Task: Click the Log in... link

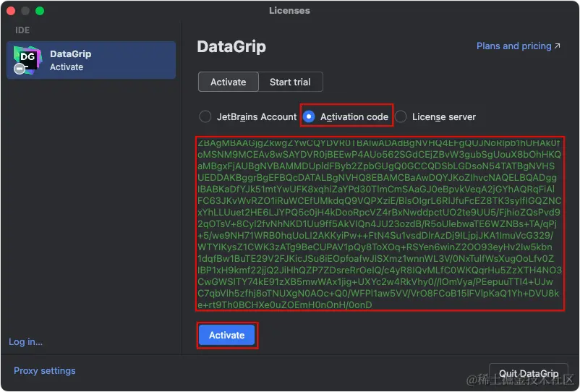Action: pos(25,341)
